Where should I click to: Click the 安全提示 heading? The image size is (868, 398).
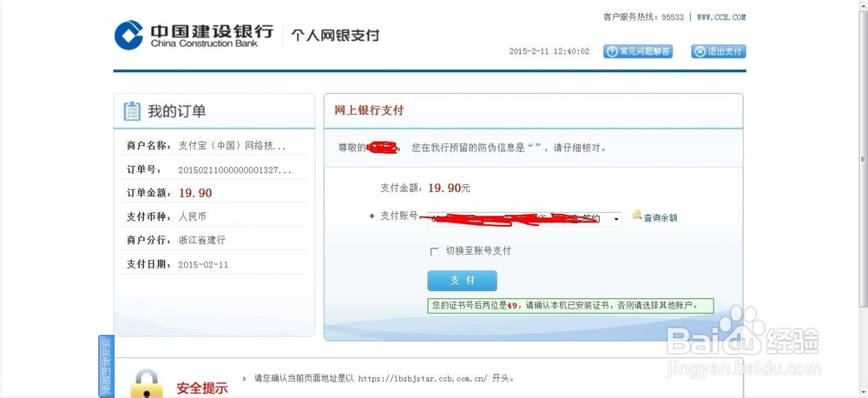click(202, 388)
